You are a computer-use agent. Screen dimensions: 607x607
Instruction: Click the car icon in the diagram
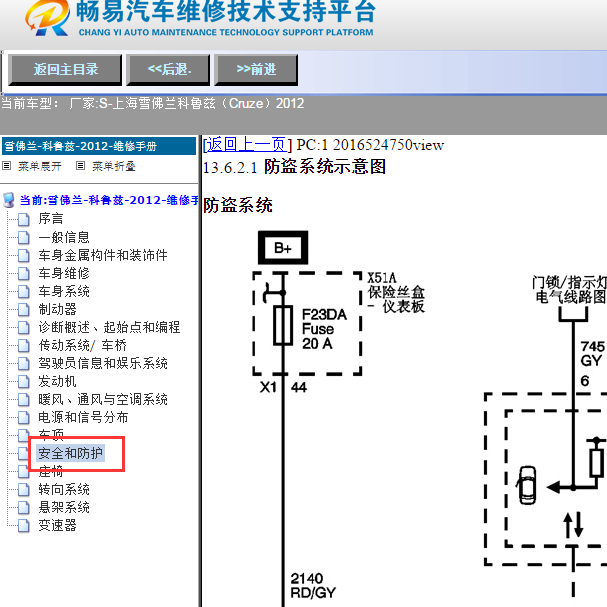(527, 485)
